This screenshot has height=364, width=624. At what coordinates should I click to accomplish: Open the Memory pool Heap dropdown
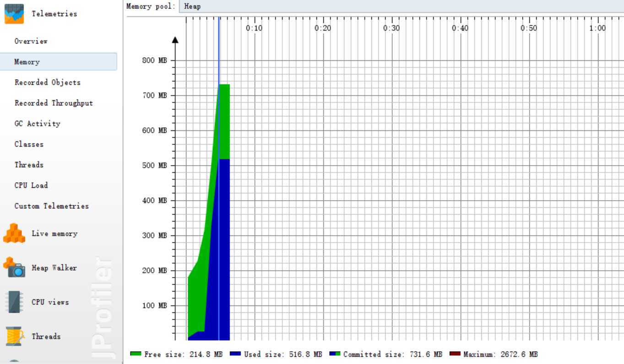tap(401, 6)
